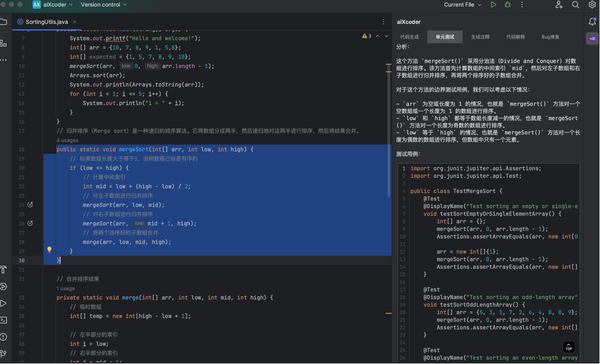
Task: Open the three-dot more options menu
Action: (x=522, y=5)
